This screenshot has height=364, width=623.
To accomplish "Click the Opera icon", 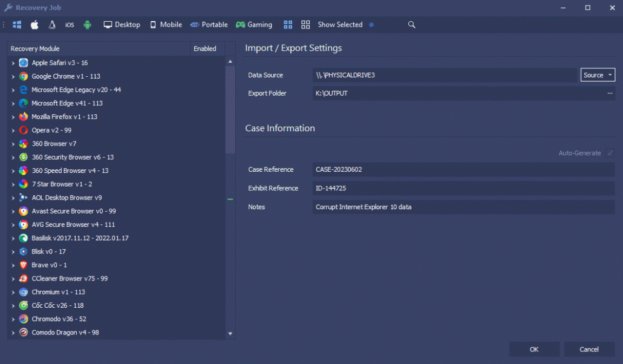I will click(x=24, y=131).
